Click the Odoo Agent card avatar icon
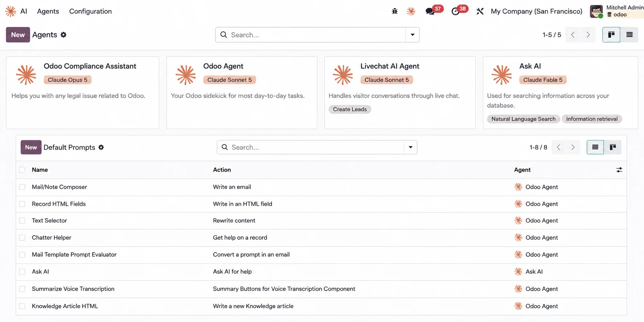Viewport: 644px width, 322px height. point(186,75)
